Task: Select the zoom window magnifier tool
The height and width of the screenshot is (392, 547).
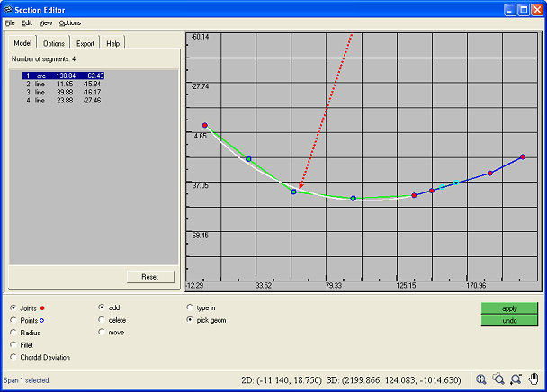Action: 498,380
